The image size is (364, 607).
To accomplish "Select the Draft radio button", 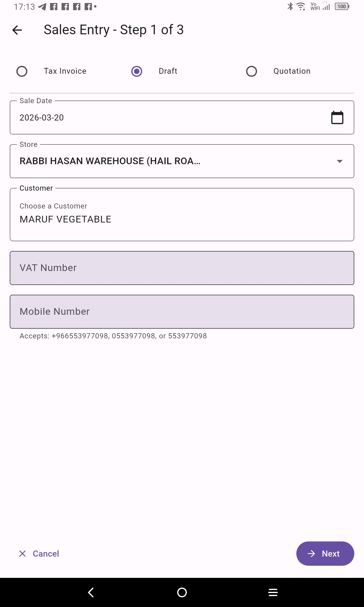I will click(x=137, y=71).
